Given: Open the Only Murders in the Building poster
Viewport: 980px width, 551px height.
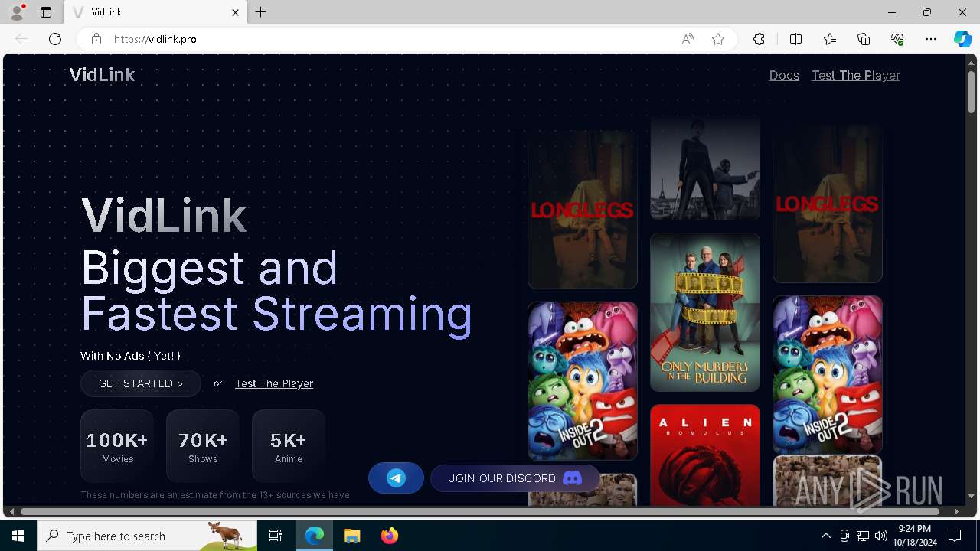Looking at the screenshot, I should 705,312.
